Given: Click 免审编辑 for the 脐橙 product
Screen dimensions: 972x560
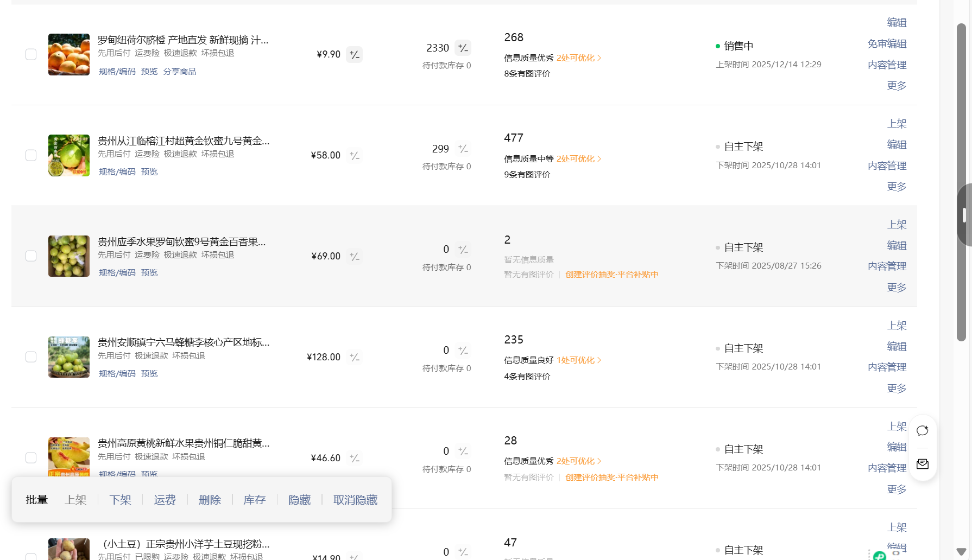Looking at the screenshot, I should pos(887,44).
